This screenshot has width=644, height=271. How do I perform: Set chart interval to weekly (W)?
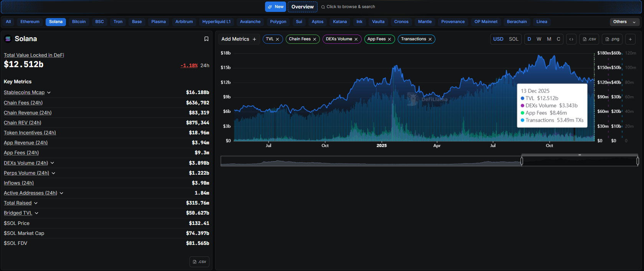[539, 39]
